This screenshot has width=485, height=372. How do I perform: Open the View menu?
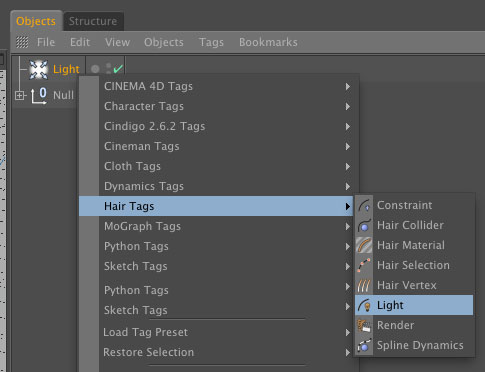tap(117, 42)
